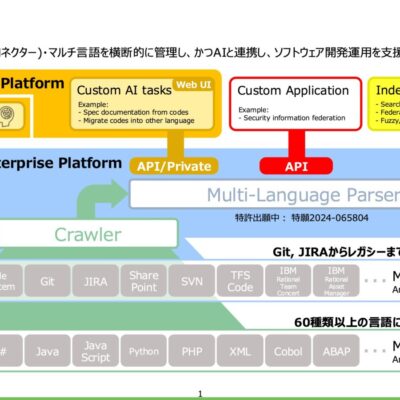
Task: Click the 'Git, JIRAからレガシーまで' heading
Action: pyautogui.click(x=336, y=252)
